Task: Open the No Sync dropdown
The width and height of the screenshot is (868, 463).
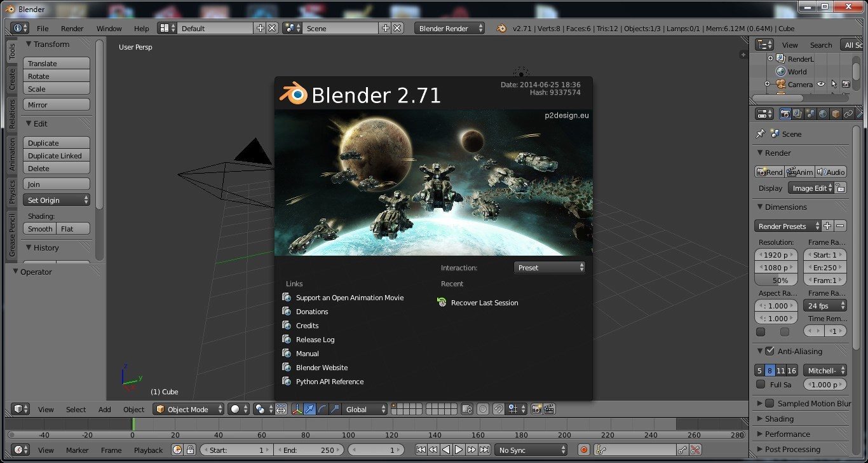Action: (x=531, y=450)
